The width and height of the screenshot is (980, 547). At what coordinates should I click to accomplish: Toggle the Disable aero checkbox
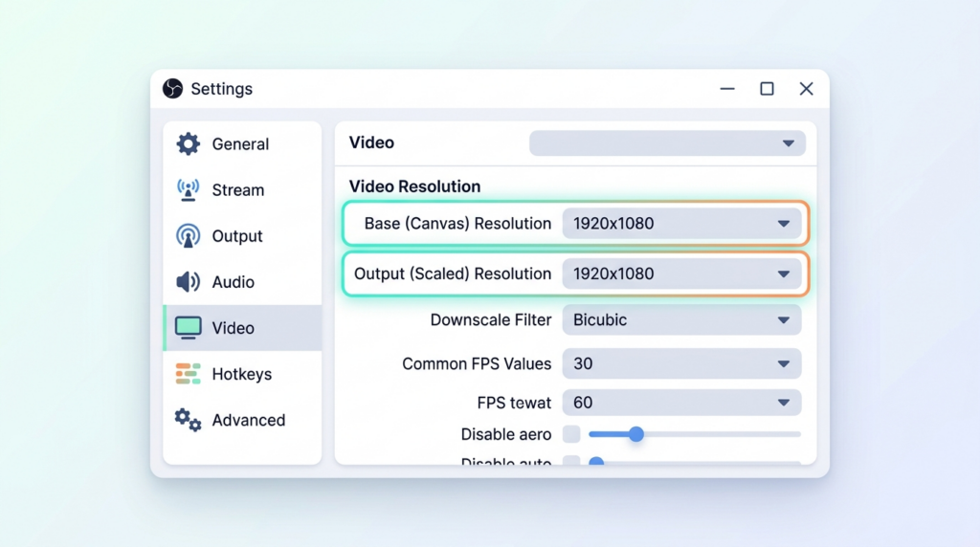(x=571, y=434)
